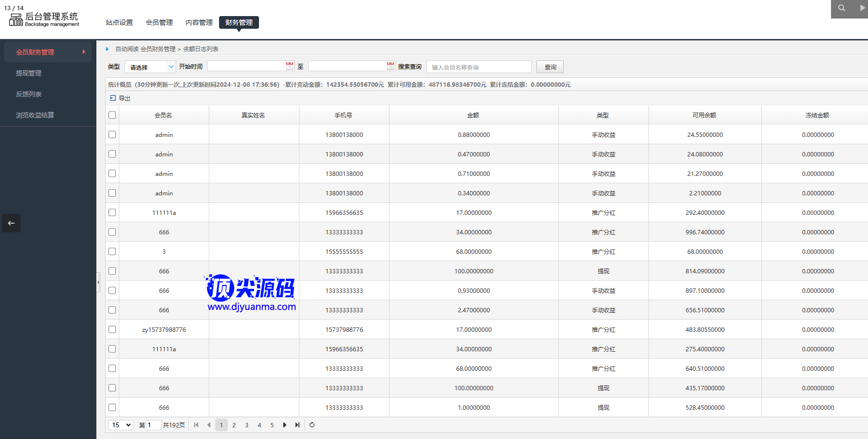
Task: Click the refresh icon in the pagination bar
Action: (x=312, y=425)
